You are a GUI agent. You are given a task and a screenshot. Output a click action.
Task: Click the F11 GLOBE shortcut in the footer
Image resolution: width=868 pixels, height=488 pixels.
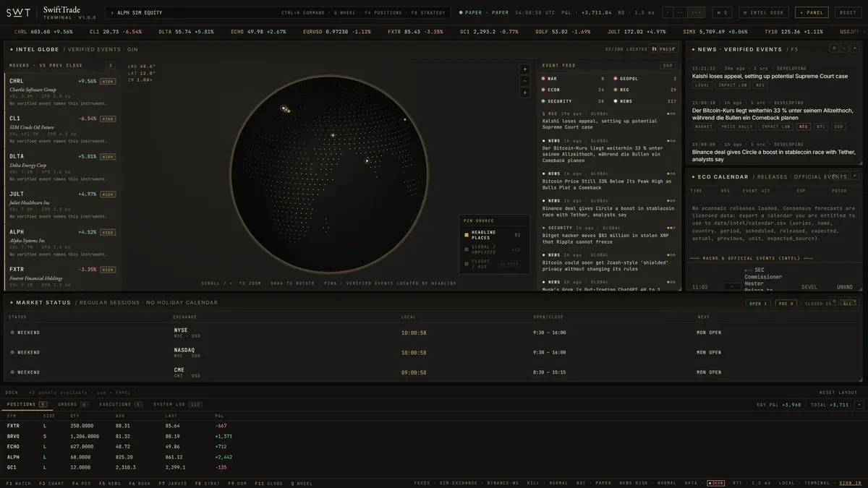[268, 483]
